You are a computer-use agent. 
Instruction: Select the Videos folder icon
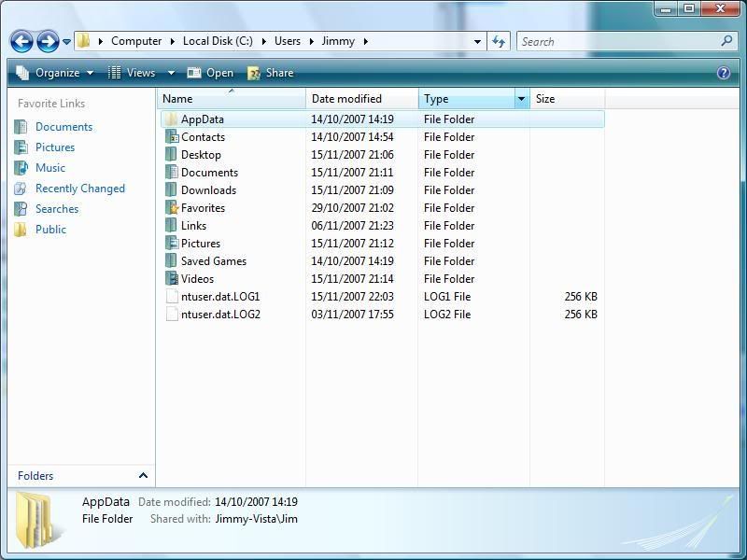tap(171, 278)
